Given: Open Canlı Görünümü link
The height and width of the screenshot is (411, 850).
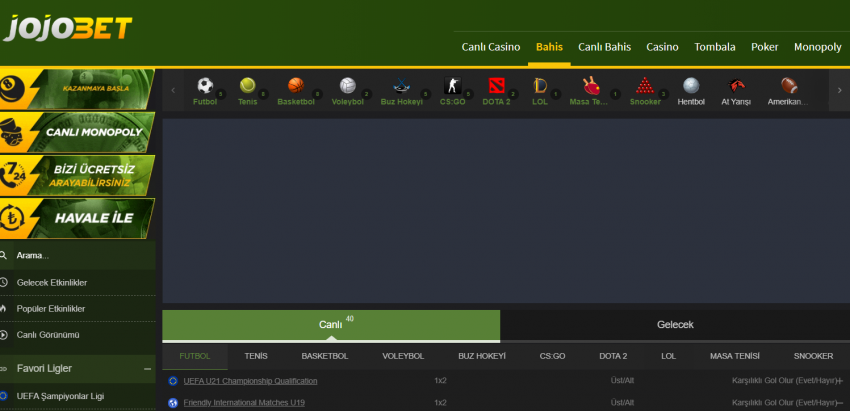Looking at the screenshot, I should [48, 335].
